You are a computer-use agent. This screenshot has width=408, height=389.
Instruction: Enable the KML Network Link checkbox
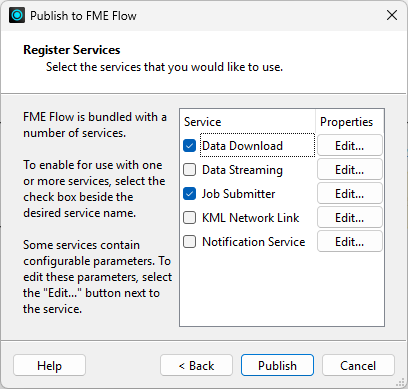189,218
